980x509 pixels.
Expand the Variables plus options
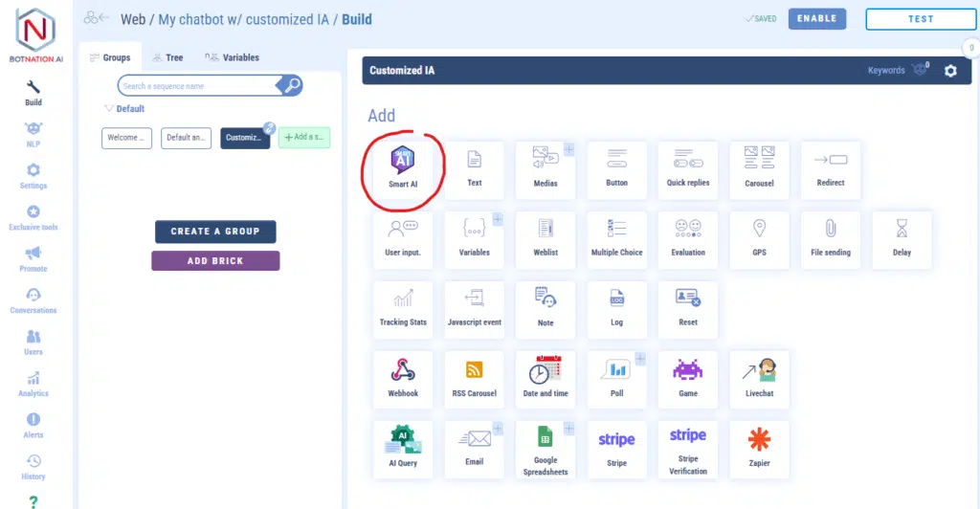(x=498, y=219)
